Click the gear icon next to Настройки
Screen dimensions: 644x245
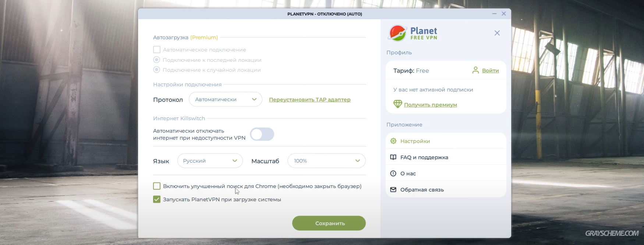[393, 141]
